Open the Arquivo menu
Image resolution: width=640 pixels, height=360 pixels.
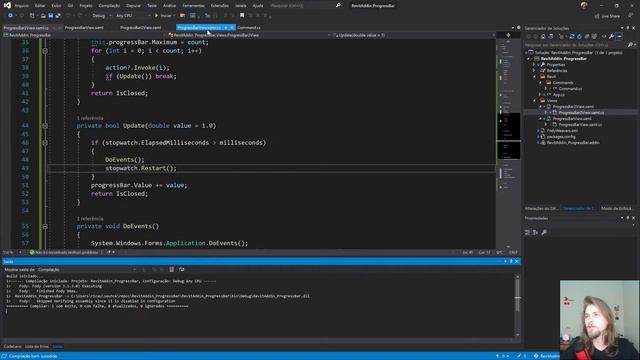[21, 6]
